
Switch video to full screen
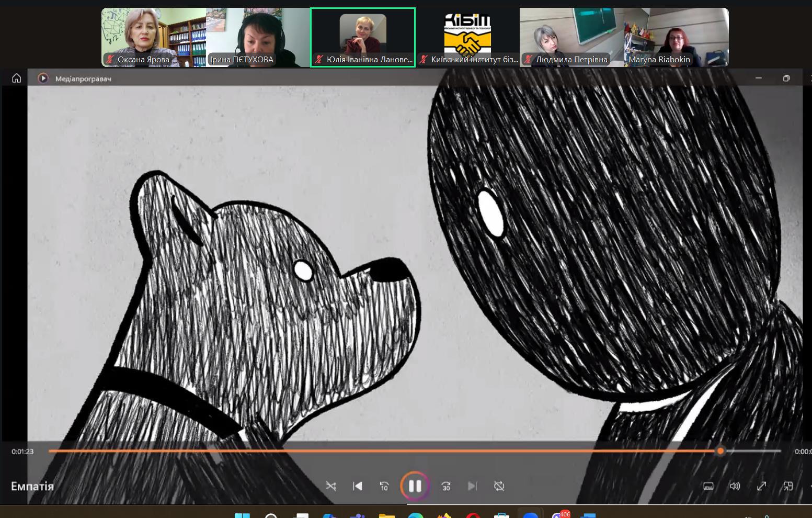tap(761, 486)
